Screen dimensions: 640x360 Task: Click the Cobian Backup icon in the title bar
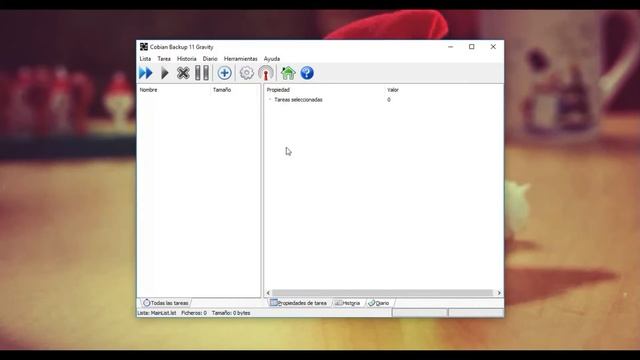click(144, 47)
